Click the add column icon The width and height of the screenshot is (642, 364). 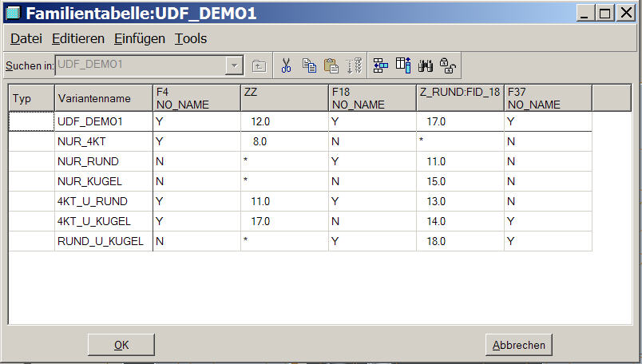point(403,65)
